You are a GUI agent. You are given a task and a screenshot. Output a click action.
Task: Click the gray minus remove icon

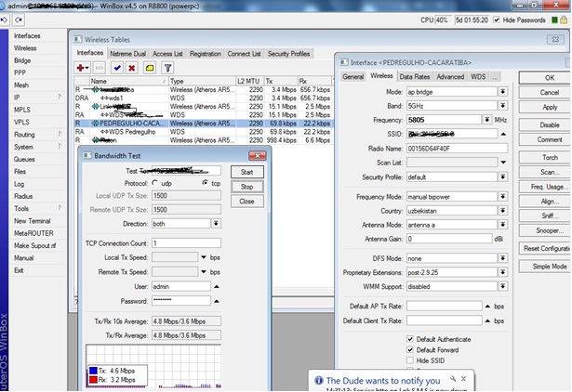(98, 68)
